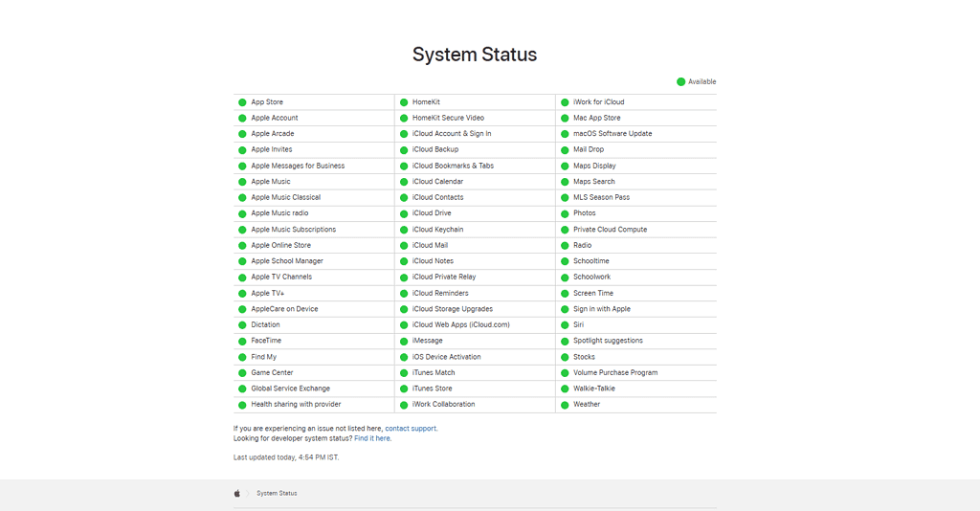The width and height of the screenshot is (980, 511).
Task: Click AppleCare on Device service
Action: pyautogui.click(x=284, y=308)
